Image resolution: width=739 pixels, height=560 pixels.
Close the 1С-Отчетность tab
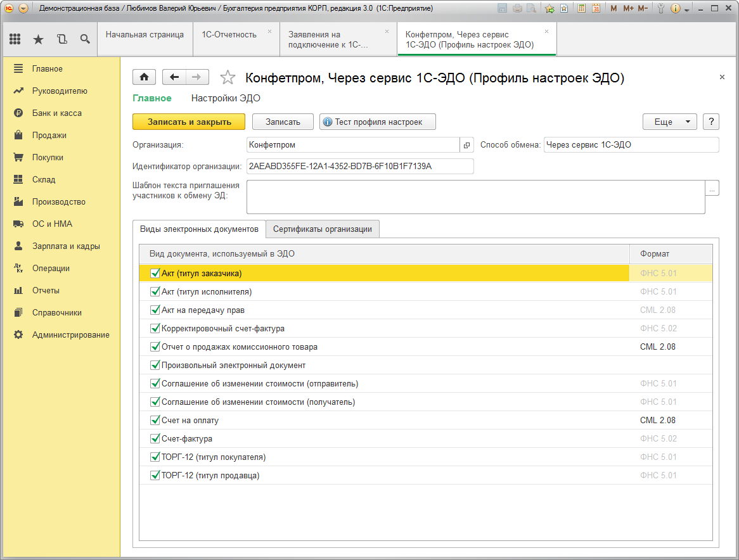[x=269, y=32]
